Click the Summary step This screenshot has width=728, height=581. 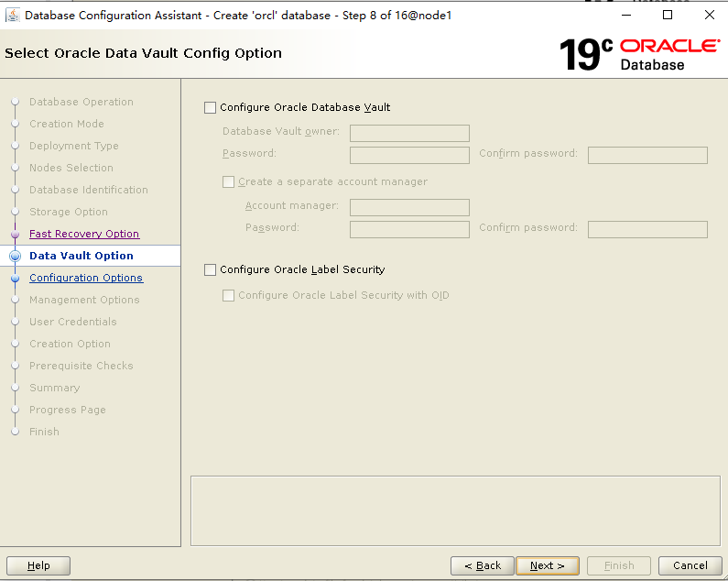pyautogui.click(x=54, y=388)
